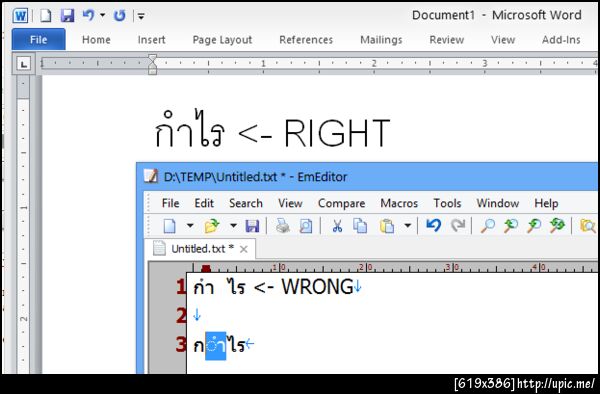The image size is (600, 394).
Task: Click the grayed Redo icon in EmEditor toolbar
Action: coord(458,226)
